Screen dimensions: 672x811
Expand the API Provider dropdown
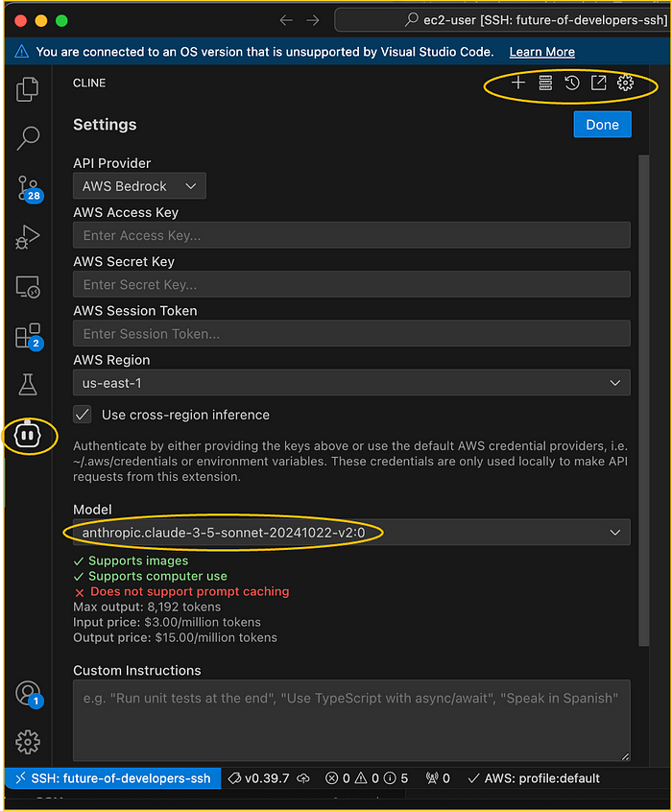click(139, 186)
